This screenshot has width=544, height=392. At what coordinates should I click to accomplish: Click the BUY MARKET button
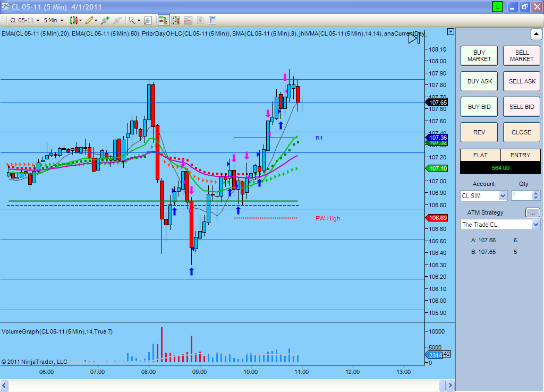pyautogui.click(x=479, y=56)
